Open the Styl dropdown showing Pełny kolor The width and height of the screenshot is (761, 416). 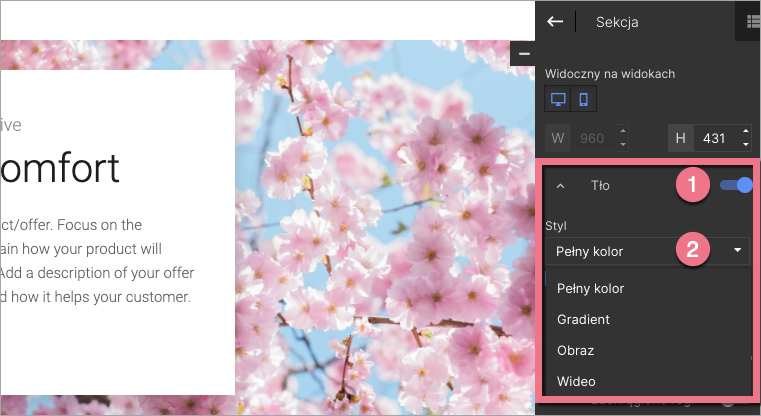tap(647, 251)
